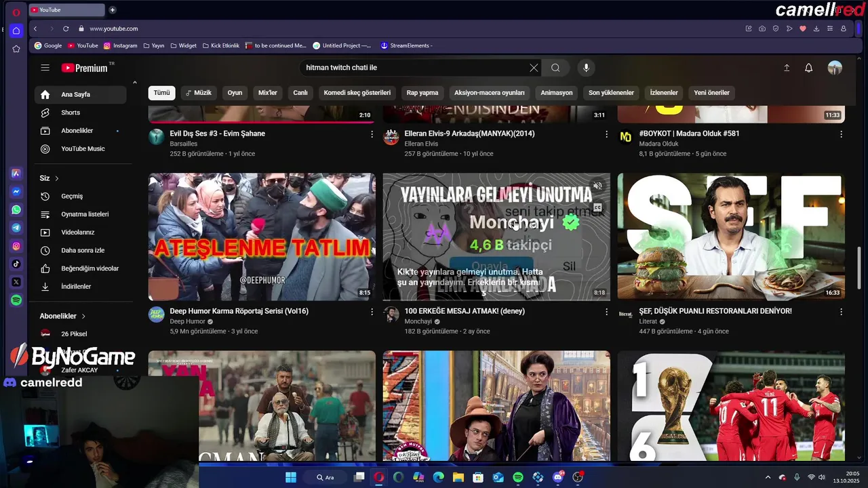
Task: Click the magnifier search button
Action: coord(555,68)
